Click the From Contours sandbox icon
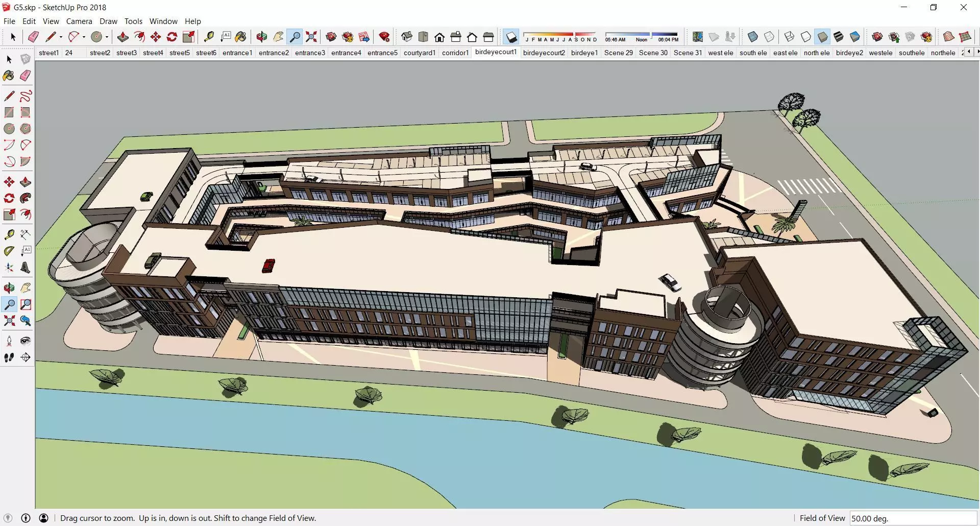Screen dimensions: 980x526 949,37
